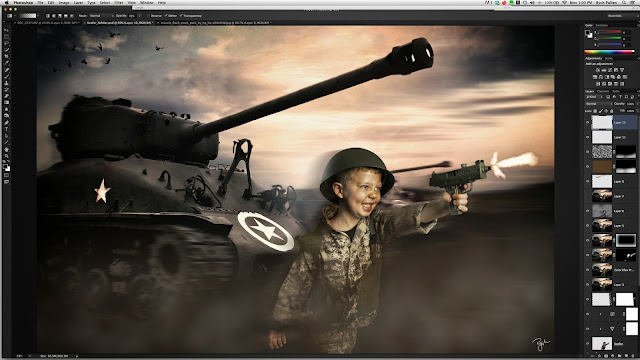Pick a color from the spectrum ramp
This screenshot has height=360, width=640.
(609, 52)
